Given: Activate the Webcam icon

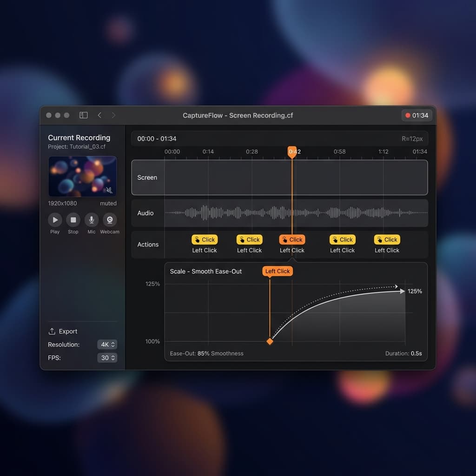Looking at the screenshot, I should pyautogui.click(x=110, y=219).
